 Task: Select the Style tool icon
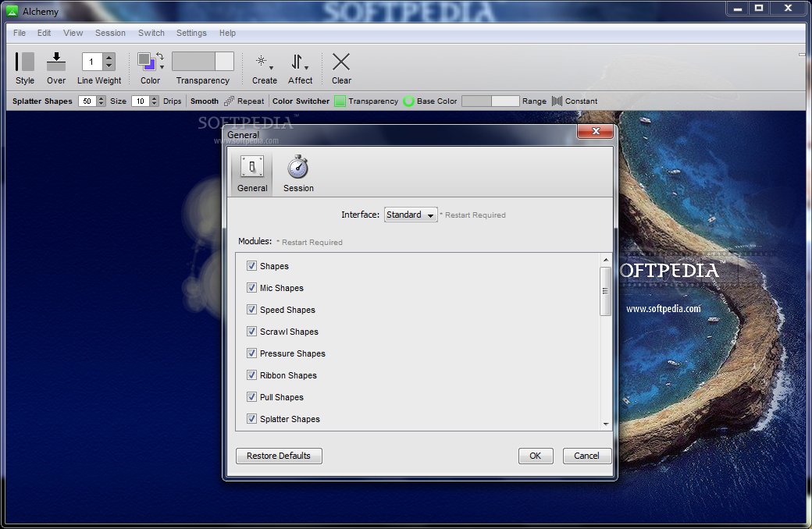(x=24, y=62)
